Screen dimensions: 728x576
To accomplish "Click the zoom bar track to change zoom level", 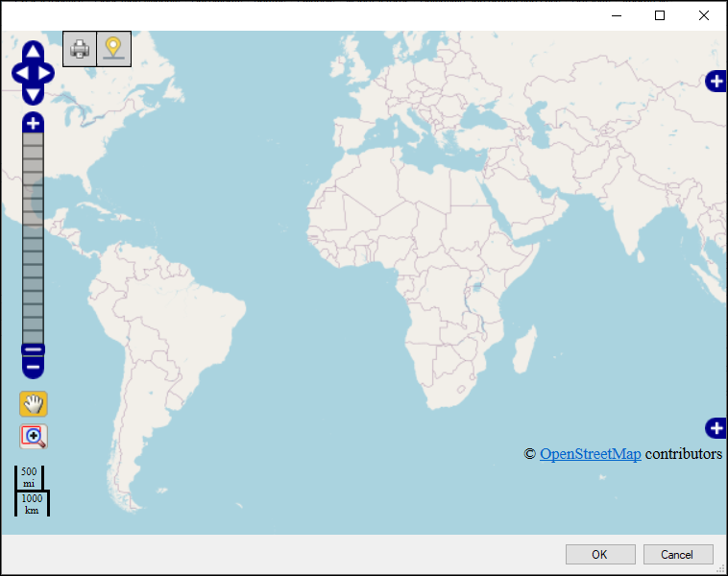I will pos(33,239).
